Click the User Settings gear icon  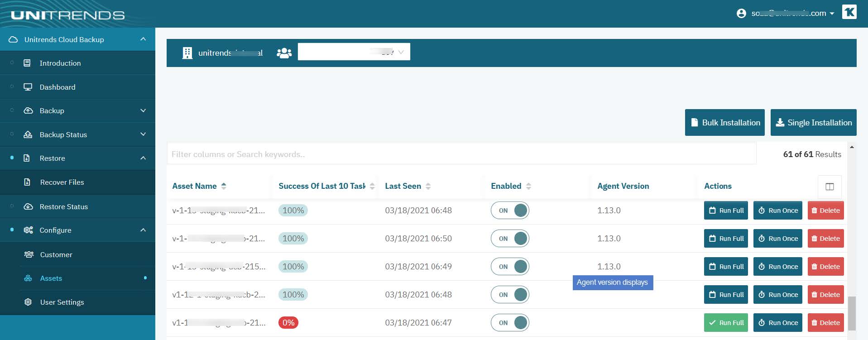tap(28, 302)
